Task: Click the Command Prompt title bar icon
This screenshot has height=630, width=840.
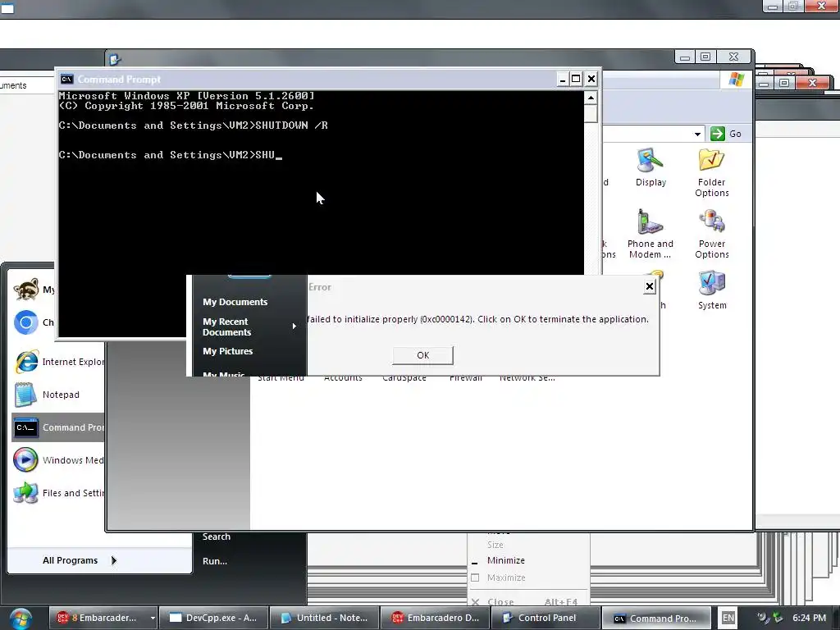Action: [x=66, y=80]
